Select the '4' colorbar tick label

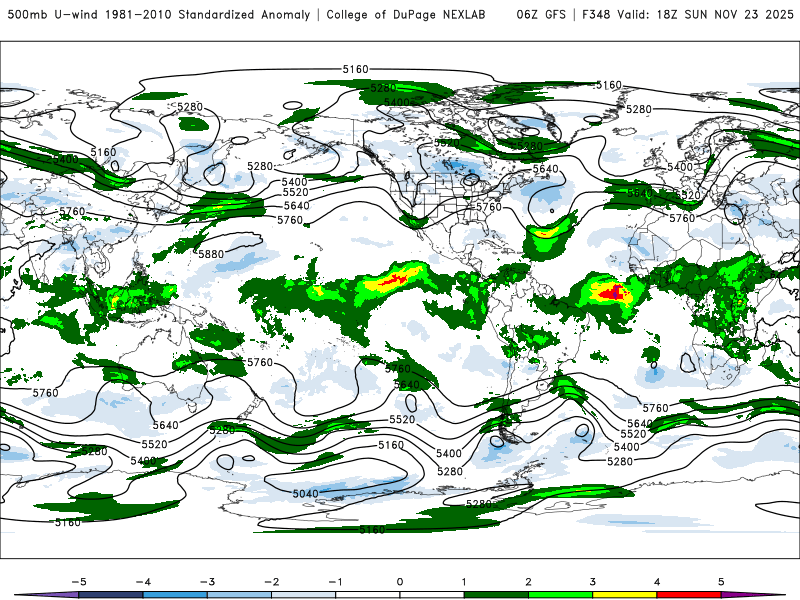[x=657, y=582]
